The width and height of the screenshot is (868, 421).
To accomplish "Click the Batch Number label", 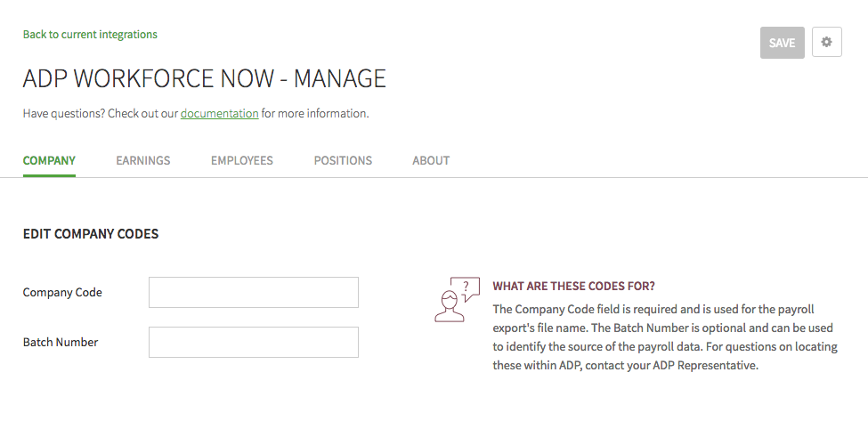I will pos(61,342).
